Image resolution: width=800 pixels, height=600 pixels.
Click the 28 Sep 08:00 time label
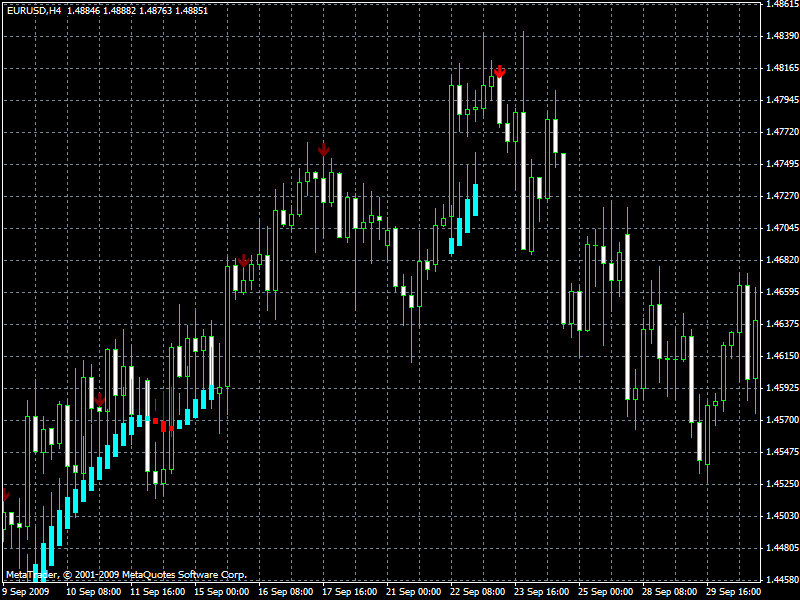point(669,592)
